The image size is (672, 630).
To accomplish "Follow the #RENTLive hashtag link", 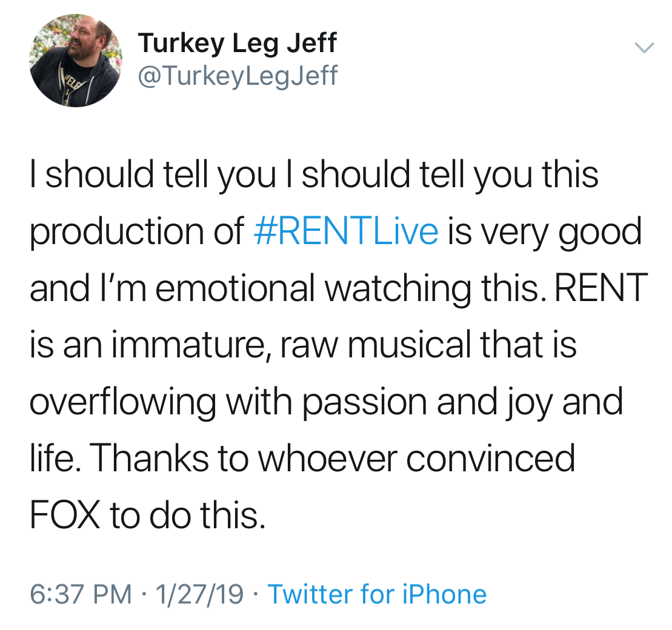I will tap(344, 232).
